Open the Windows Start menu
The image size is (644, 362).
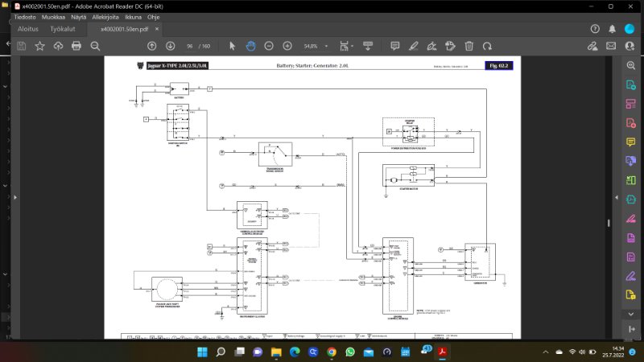point(203,352)
